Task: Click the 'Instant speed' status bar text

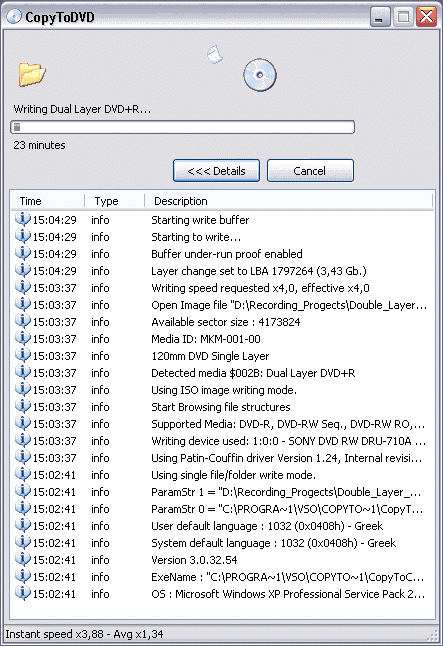Action: coord(84,634)
